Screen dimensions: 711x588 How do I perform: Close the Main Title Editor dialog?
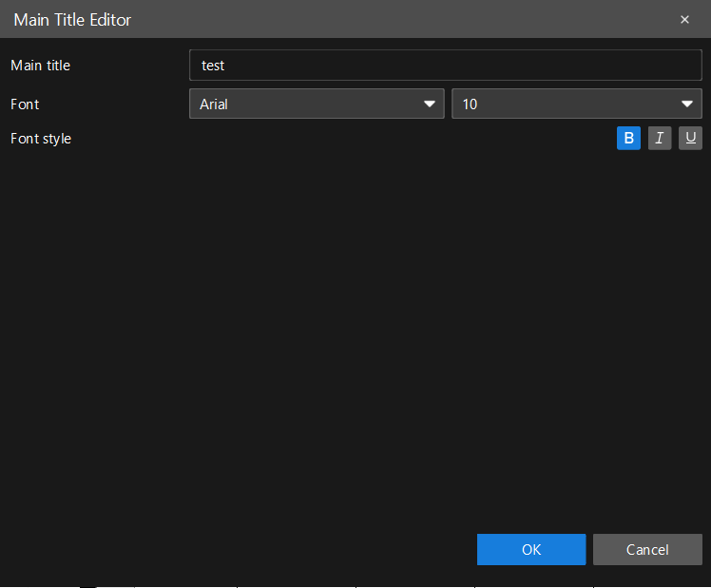pos(684,20)
